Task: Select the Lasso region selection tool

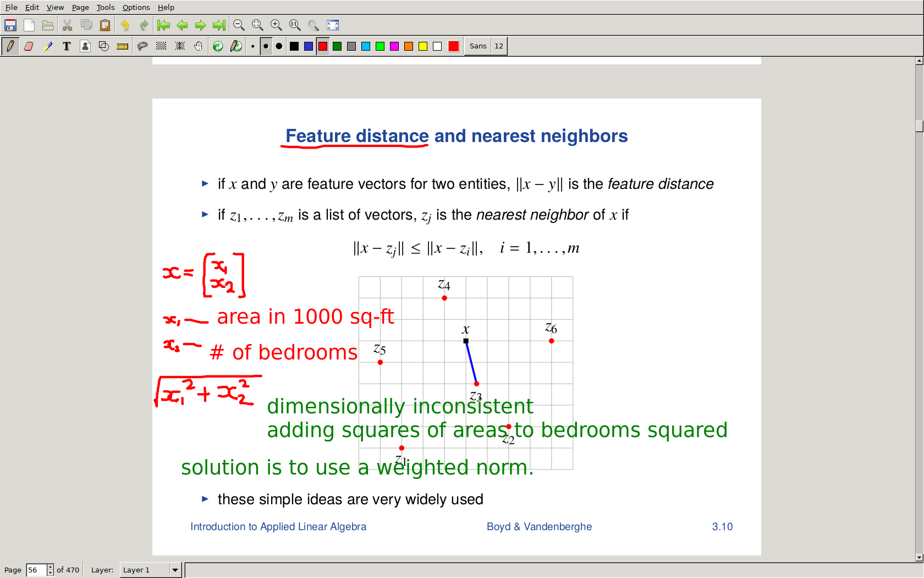Action: click(x=142, y=46)
